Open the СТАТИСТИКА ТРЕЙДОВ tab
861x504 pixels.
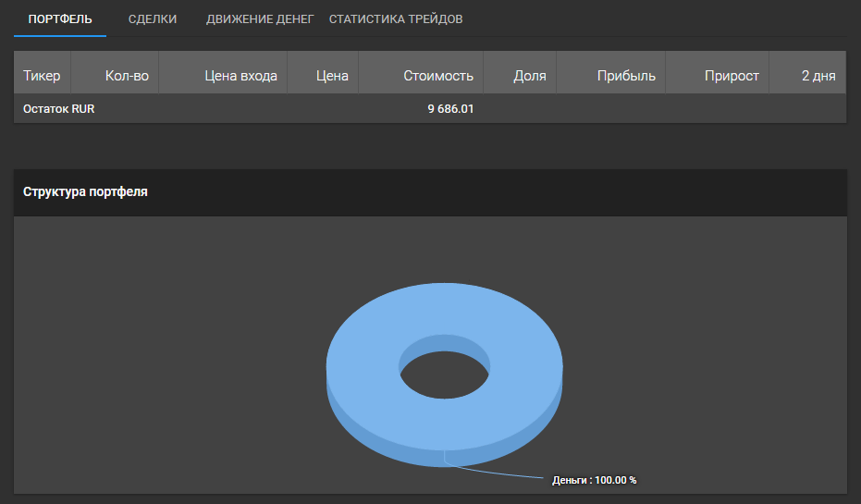[x=396, y=19]
